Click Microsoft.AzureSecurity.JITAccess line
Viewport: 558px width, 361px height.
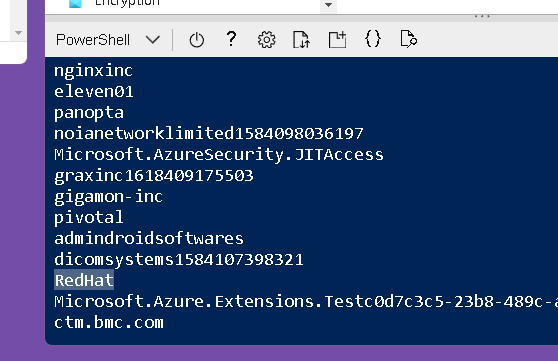[x=219, y=155]
